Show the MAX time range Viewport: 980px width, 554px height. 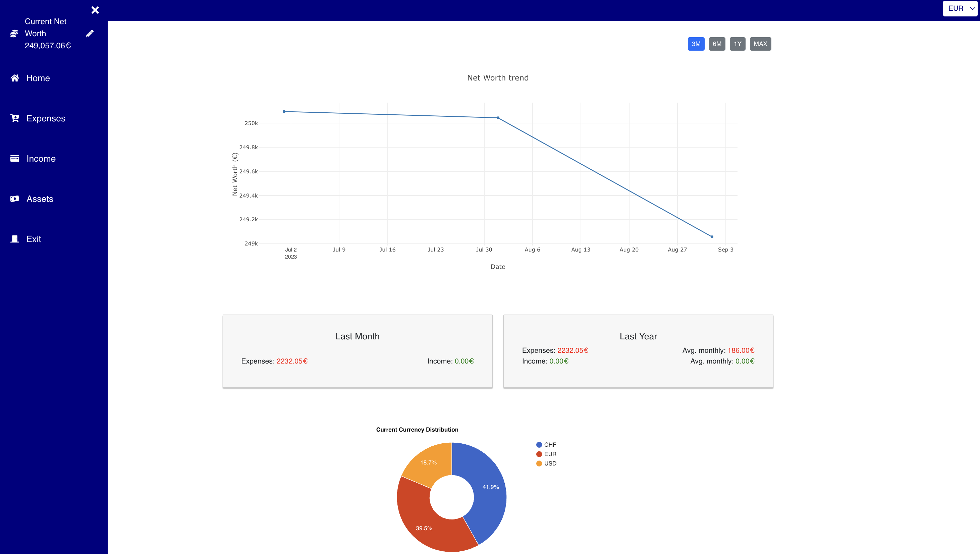coord(760,44)
